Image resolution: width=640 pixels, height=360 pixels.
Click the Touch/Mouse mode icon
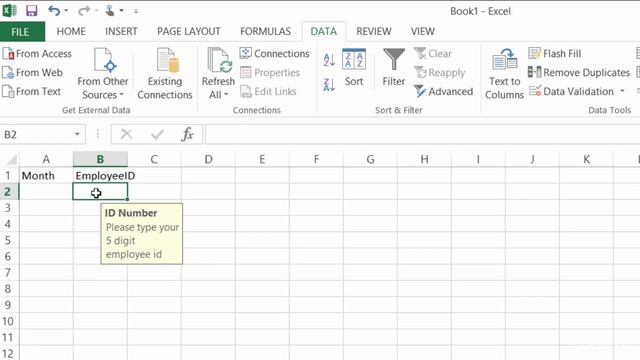coord(109,11)
